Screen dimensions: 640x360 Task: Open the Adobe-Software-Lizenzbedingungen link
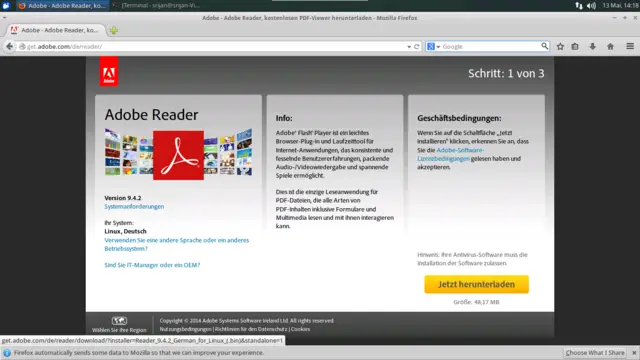pos(451,154)
